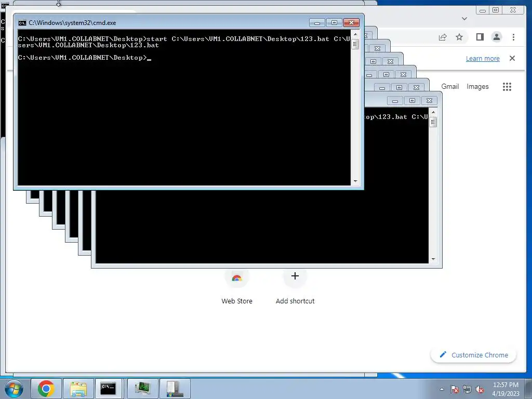Bookmark this tab star icon
532x399 pixels.
coord(459,37)
